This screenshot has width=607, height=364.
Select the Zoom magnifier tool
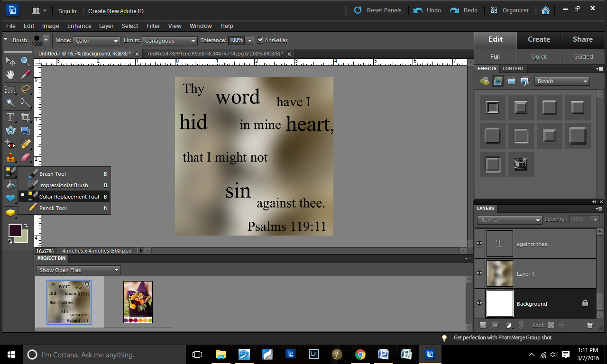point(25,61)
